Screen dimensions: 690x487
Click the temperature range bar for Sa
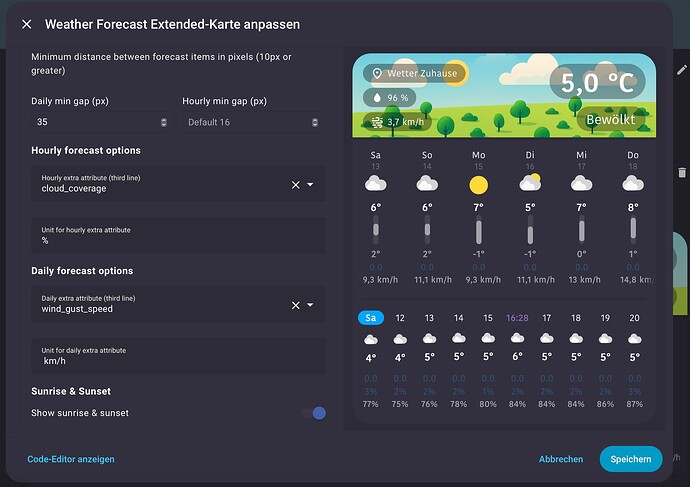(376, 230)
